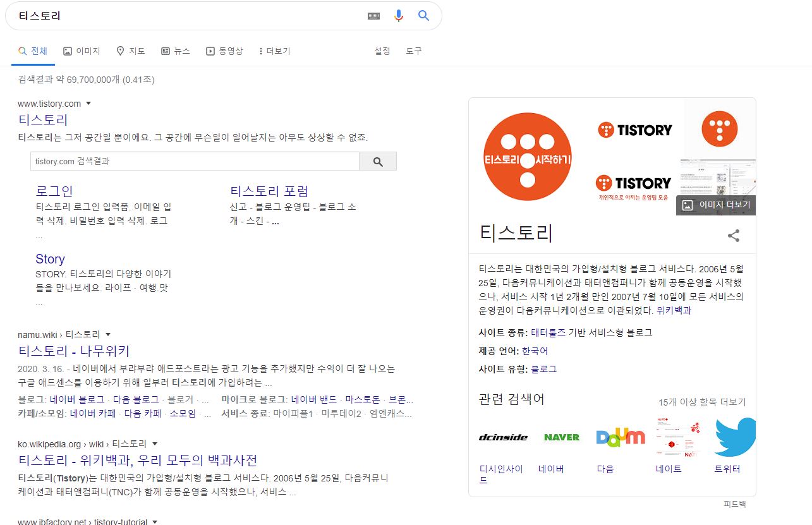The image size is (812, 525).
Task: Expand arrow next to jbfactory.net result
Action: pyautogui.click(x=155, y=522)
